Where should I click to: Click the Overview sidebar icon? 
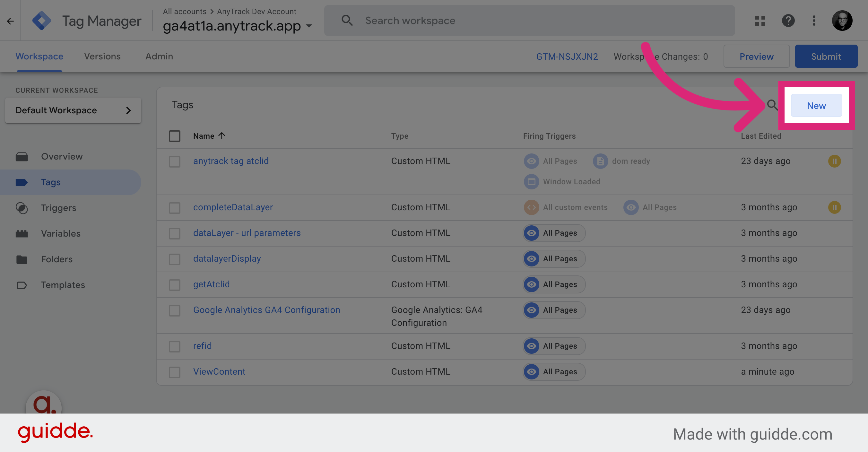(x=22, y=157)
